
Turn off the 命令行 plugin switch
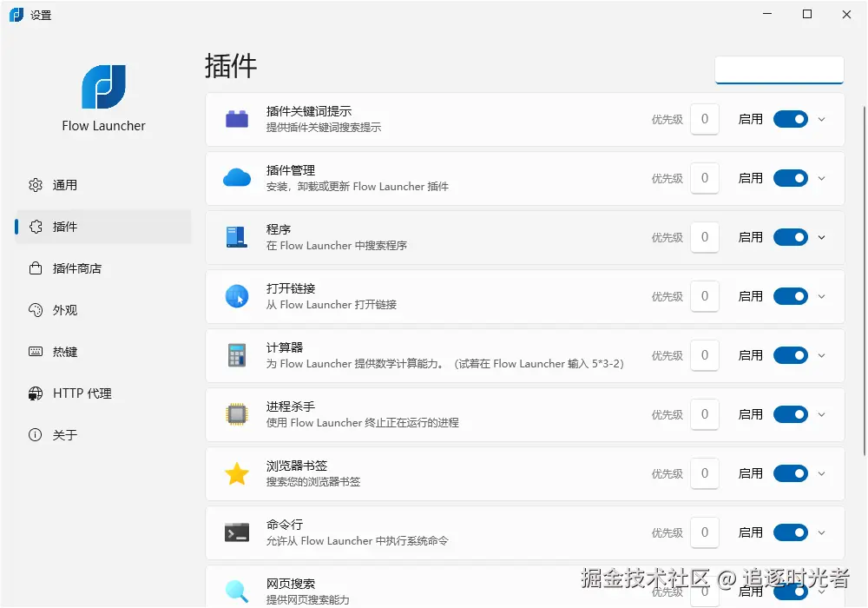(791, 532)
